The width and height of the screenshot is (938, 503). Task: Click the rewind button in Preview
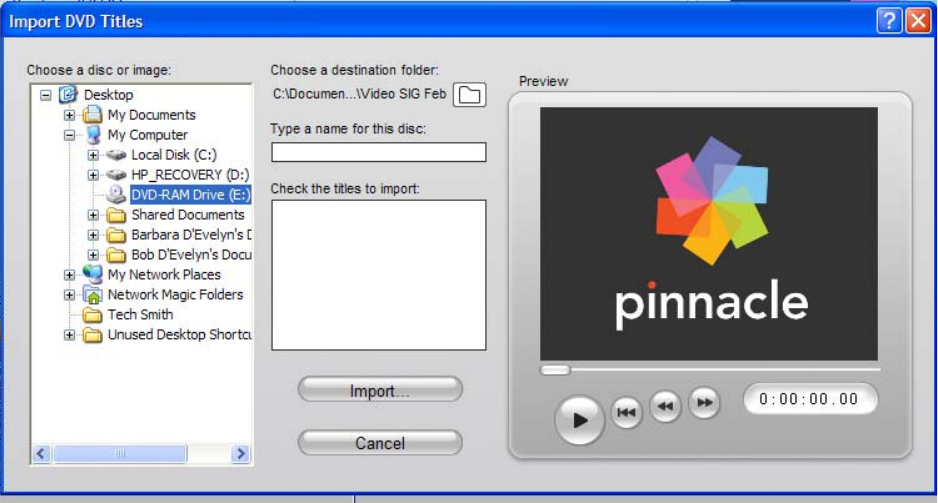click(x=665, y=406)
